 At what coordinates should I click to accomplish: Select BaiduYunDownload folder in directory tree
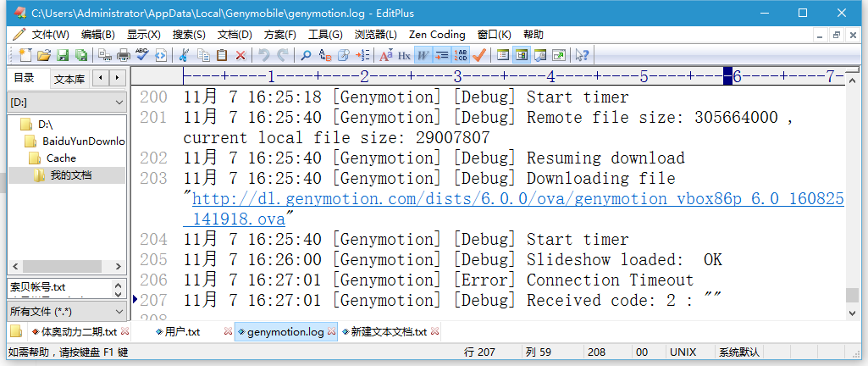click(x=83, y=141)
